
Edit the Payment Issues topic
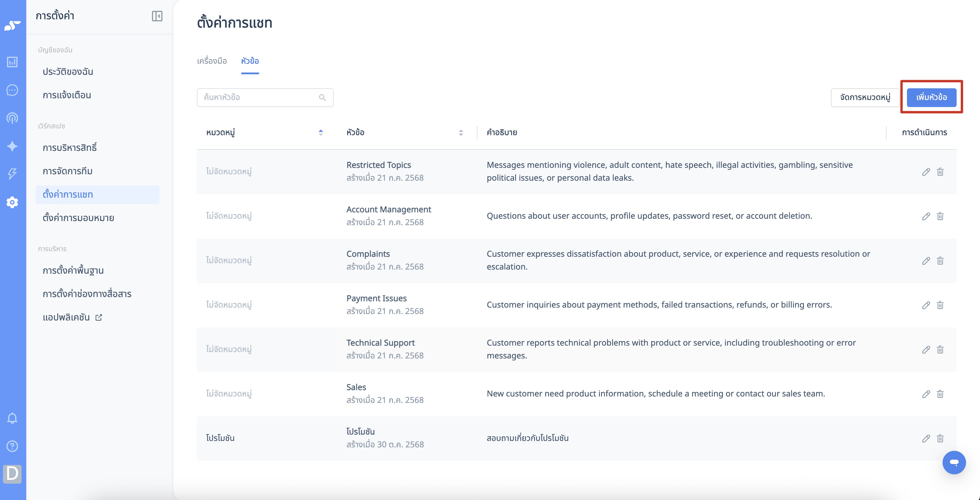[x=926, y=305]
